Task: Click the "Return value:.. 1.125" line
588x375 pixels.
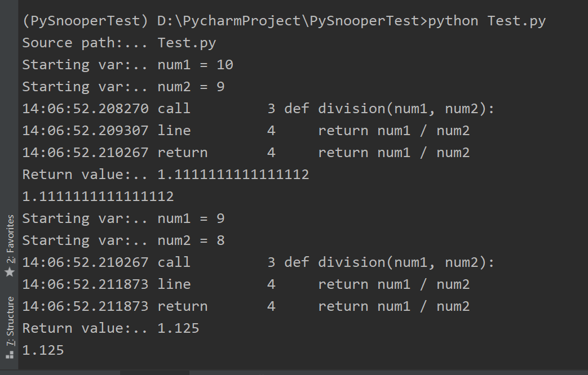Action: [110, 328]
